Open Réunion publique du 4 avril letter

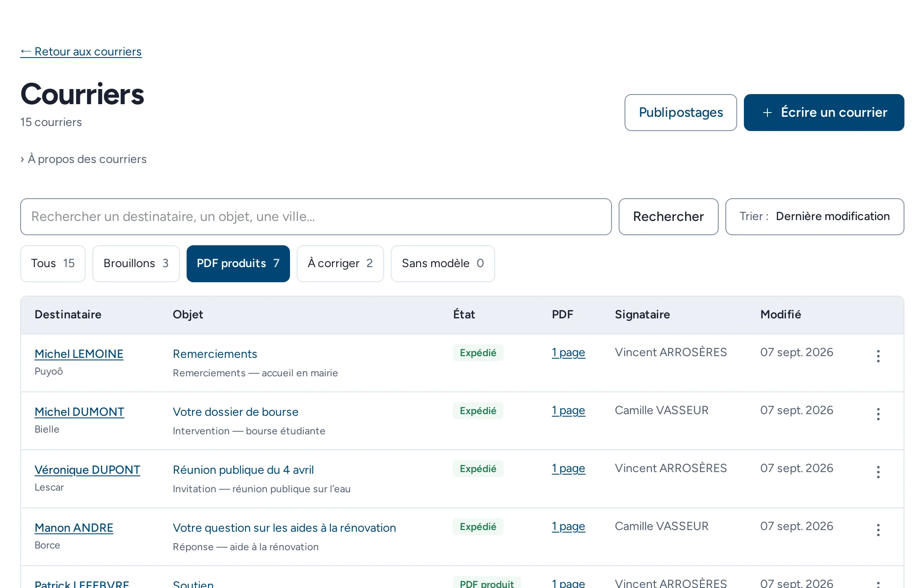243,470
